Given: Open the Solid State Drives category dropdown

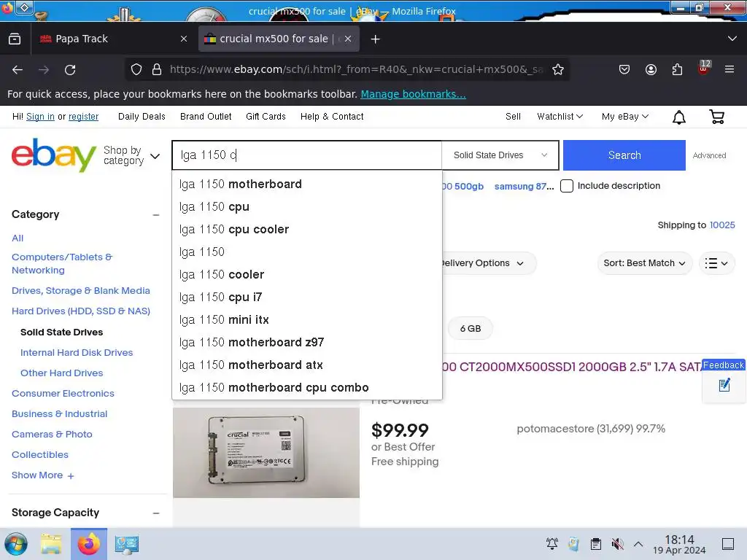Looking at the screenshot, I should [500, 155].
